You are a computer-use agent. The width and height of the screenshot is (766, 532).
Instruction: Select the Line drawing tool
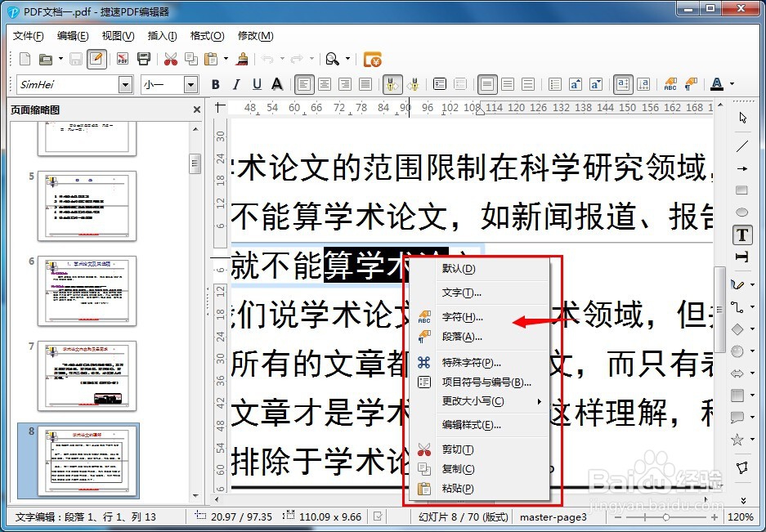[741, 145]
